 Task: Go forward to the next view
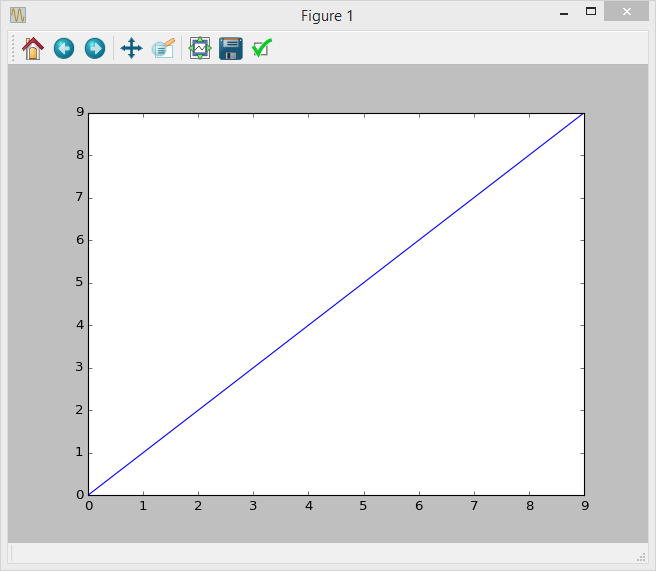pyautogui.click(x=95, y=48)
